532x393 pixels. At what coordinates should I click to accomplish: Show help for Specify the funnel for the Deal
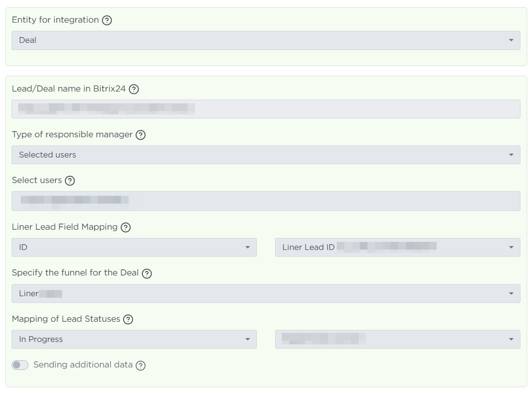point(147,274)
